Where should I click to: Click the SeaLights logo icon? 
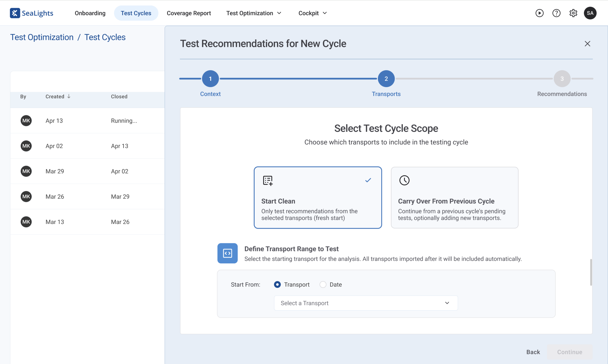point(15,13)
